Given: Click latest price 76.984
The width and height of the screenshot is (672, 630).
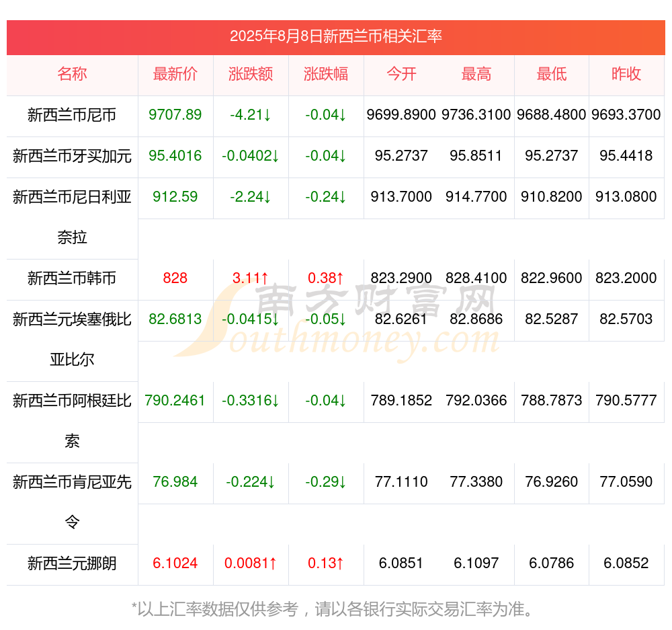Looking at the screenshot, I should coord(175,481).
